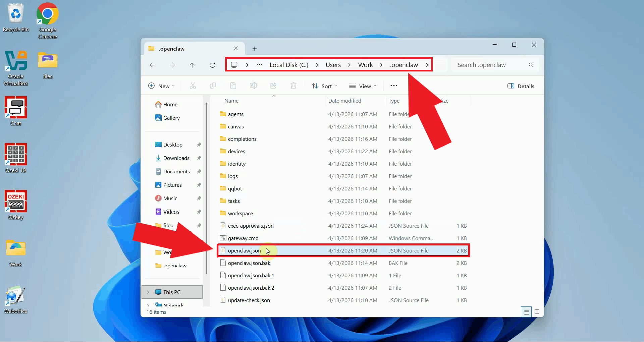Open OzKey desktop shortcut
Image resolution: width=644 pixels, height=342 pixels.
coord(16,205)
